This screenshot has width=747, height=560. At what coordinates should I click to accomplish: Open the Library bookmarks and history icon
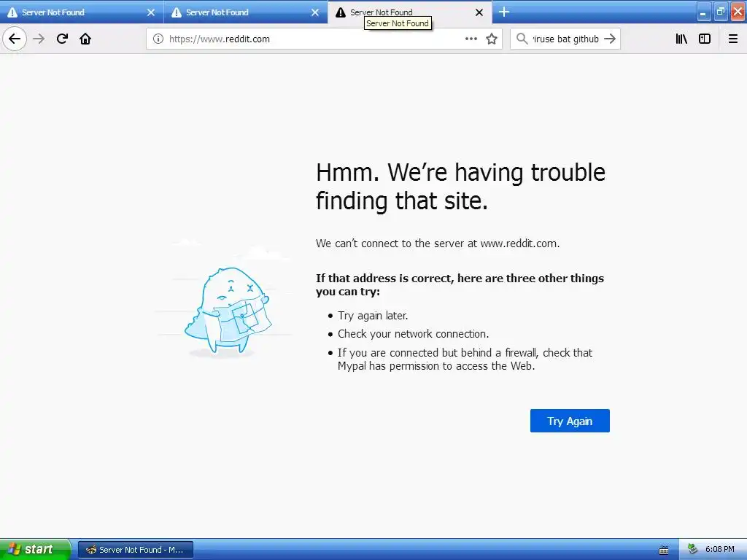coord(681,39)
